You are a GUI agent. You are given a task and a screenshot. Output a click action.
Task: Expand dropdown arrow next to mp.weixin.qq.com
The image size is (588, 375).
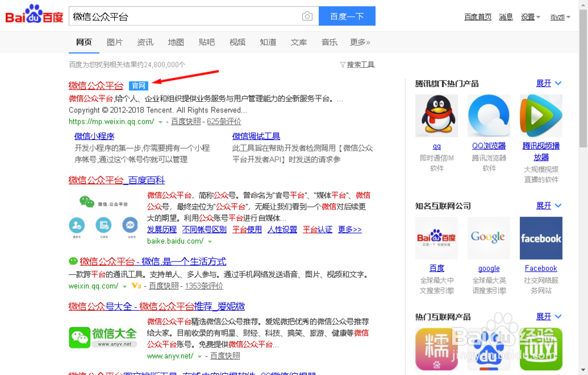tap(161, 122)
